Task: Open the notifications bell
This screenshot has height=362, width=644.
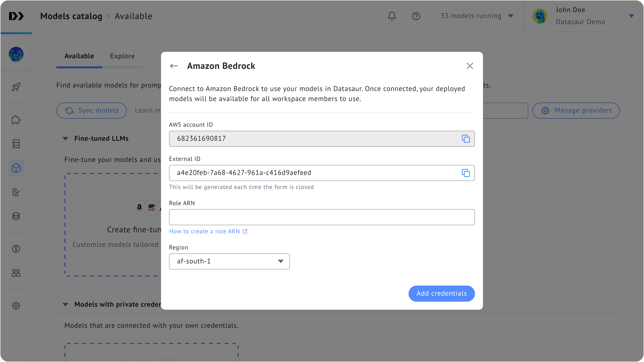Action: coord(392,16)
